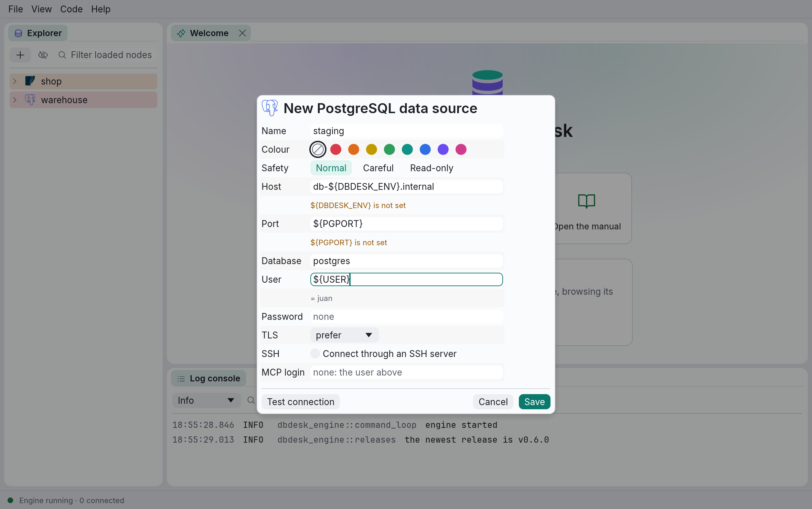Click the warehouse PostgreSQL elephant icon
Viewport: 812px width, 509px height.
tap(30, 100)
